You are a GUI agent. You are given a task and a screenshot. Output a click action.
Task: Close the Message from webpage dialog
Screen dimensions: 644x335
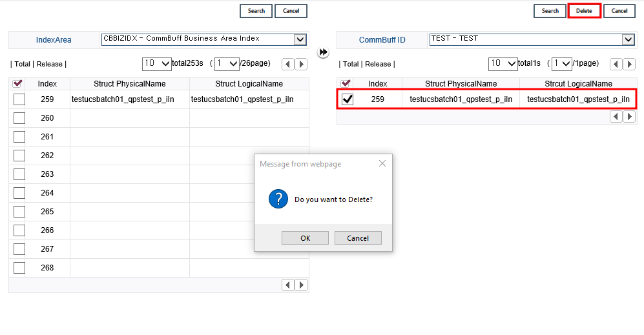382,164
